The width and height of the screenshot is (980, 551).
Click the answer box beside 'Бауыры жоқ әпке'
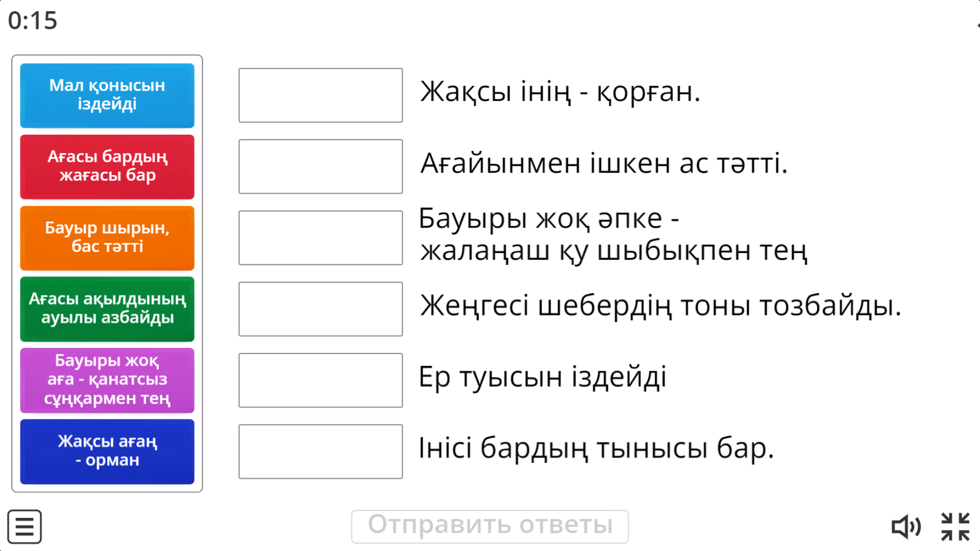pos(321,238)
